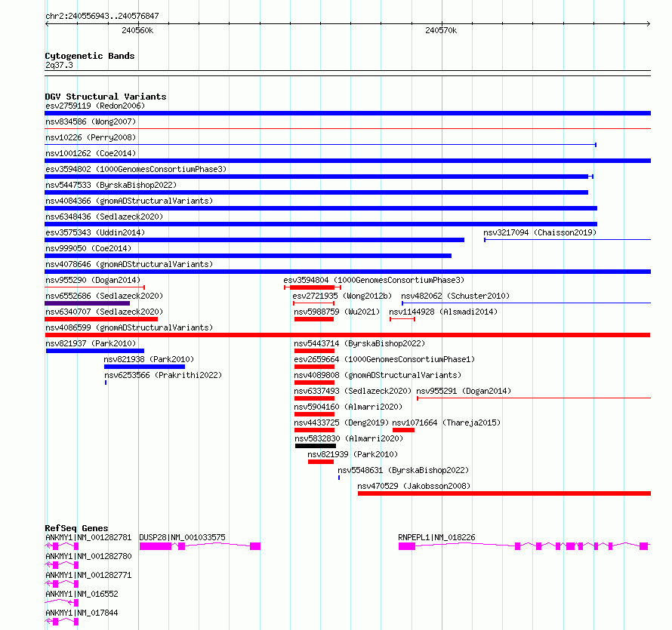Click nsv6552686 (Sedlazeck2020) label
Screen dimensions: 672x630
tap(104, 296)
